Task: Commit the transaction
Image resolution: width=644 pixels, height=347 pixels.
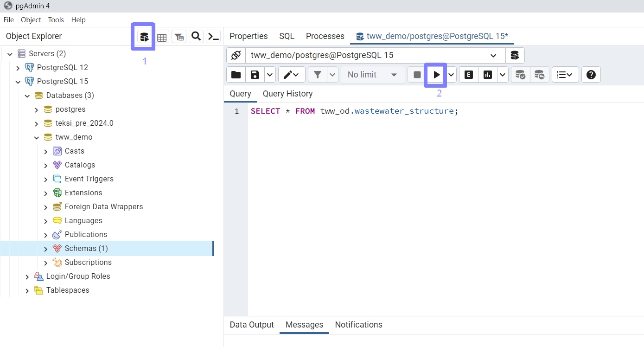Action: pos(520,75)
